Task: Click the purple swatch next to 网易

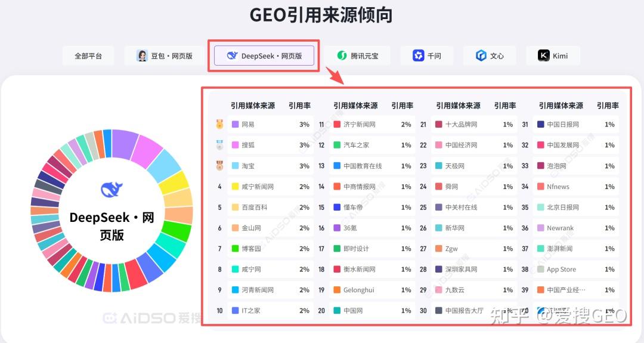Action: (x=236, y=124)
